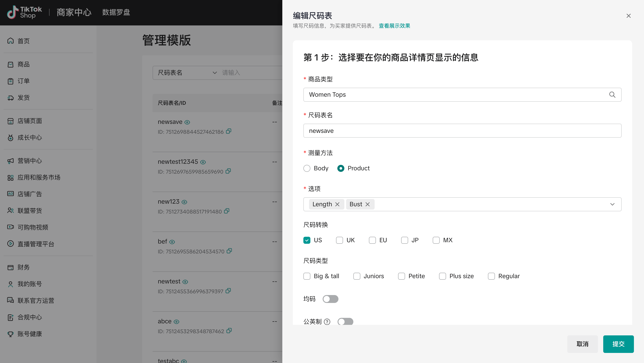Click the eye icon beside newtest12345

tap(203, 162)
